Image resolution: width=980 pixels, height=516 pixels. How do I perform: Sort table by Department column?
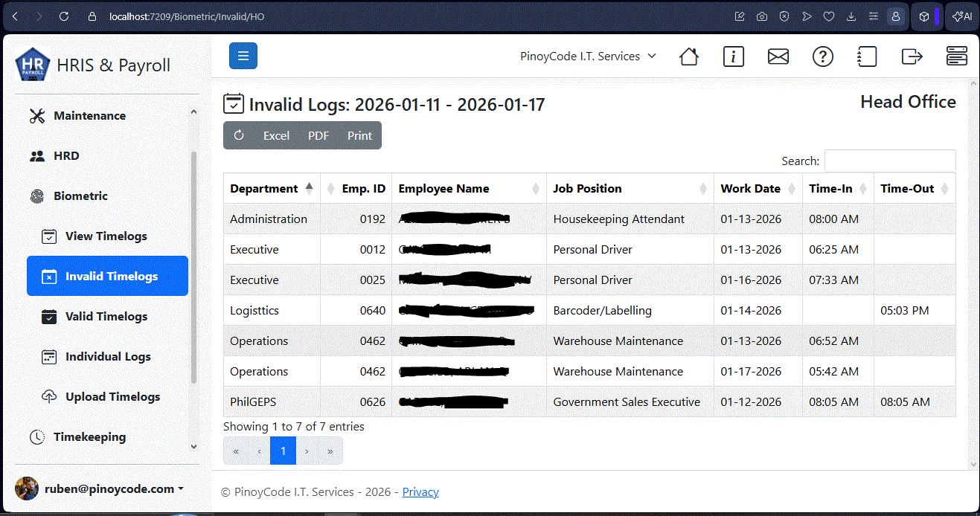(272, 188)
